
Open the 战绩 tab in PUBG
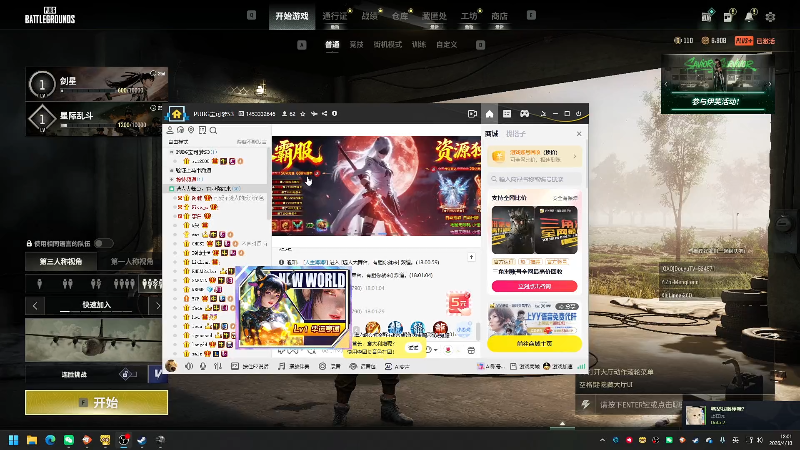click(369, 16)
